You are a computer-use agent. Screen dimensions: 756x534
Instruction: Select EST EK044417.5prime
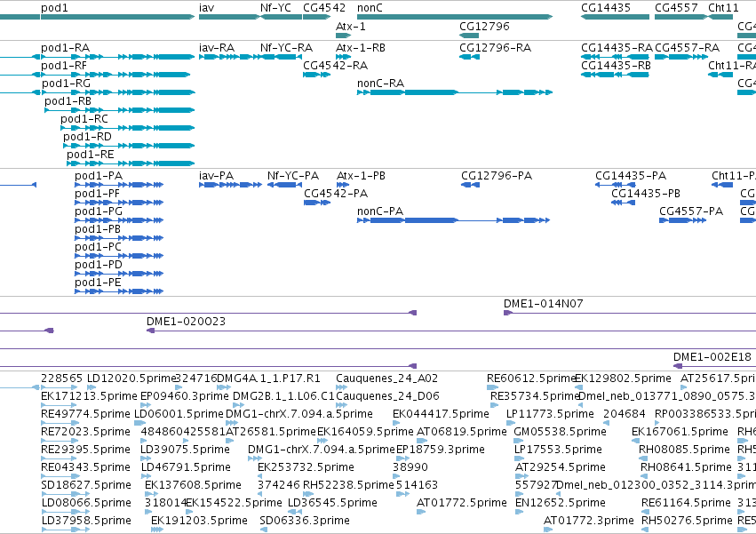click(397, 423)
